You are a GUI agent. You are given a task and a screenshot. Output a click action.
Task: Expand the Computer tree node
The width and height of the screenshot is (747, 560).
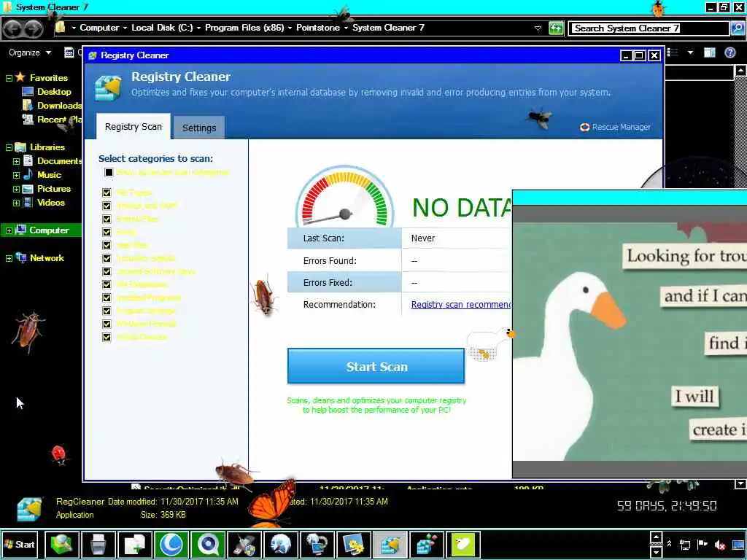(9, 230)
